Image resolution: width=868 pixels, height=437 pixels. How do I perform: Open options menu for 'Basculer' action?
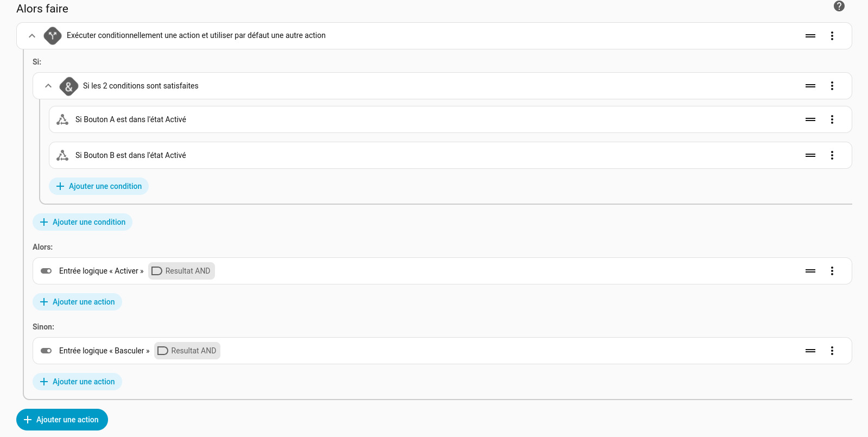832,351
